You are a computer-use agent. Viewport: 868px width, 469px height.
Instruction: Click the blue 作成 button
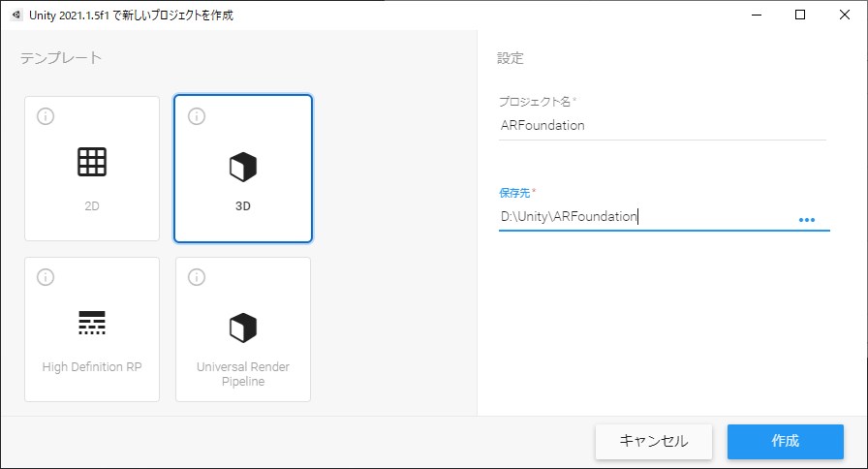coord(786,441)
